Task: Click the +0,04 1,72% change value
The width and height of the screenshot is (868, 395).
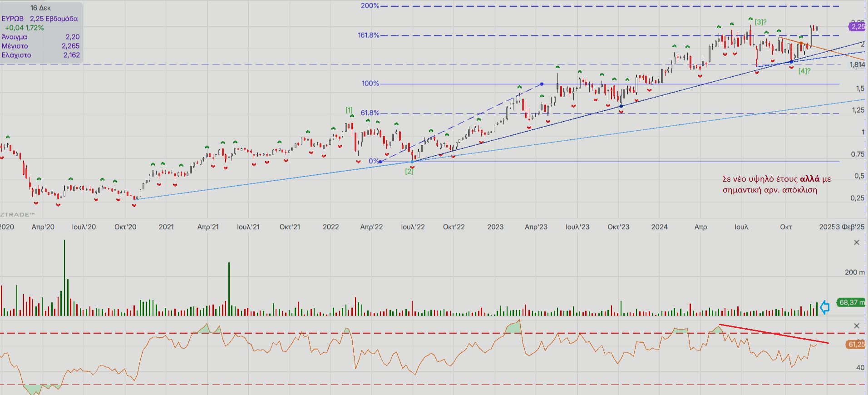Action: click(x=25, y=28)
